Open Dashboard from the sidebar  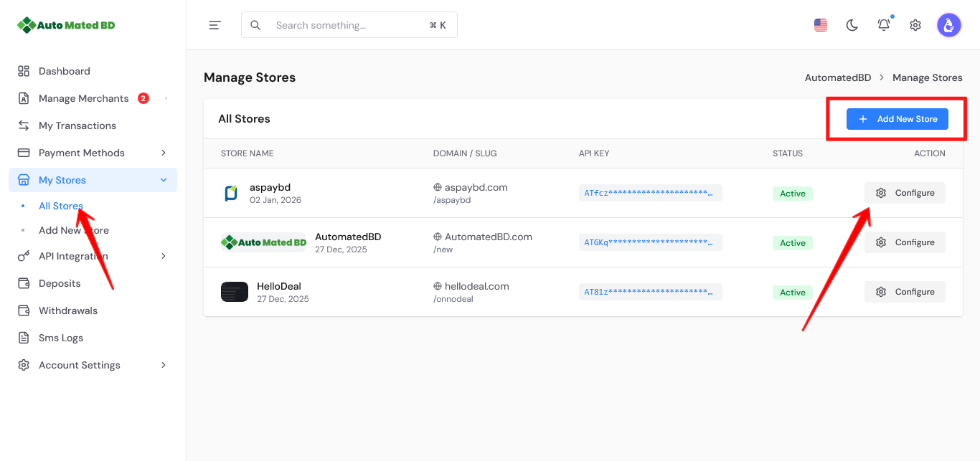64,71
